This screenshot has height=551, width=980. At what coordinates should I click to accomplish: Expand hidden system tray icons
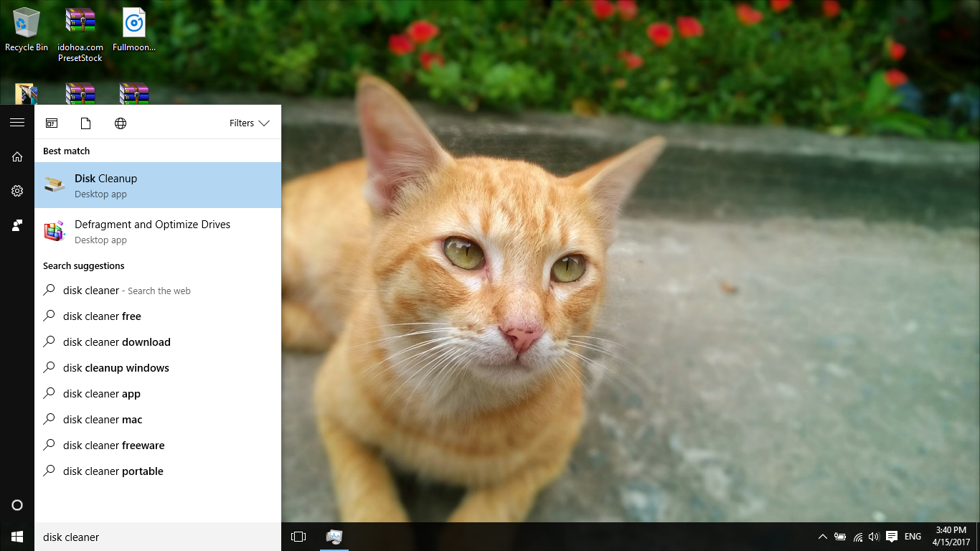pyautogui.click(x=823, y=536)
